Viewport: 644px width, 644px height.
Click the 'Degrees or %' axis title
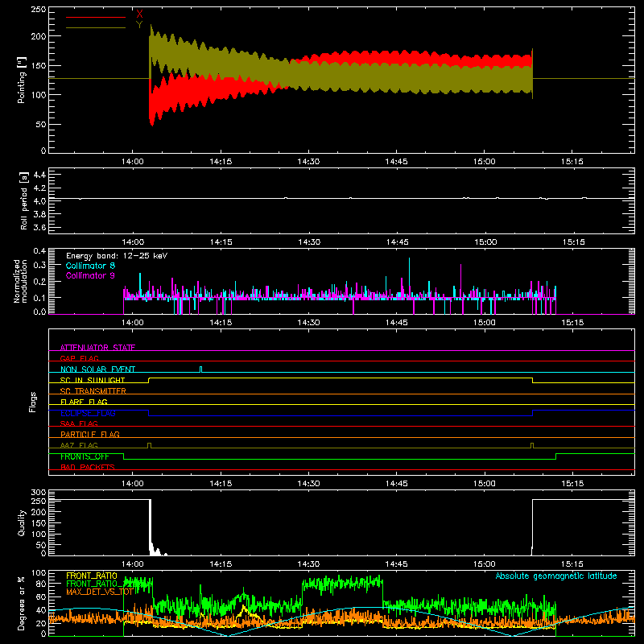(x=22, y=603)
